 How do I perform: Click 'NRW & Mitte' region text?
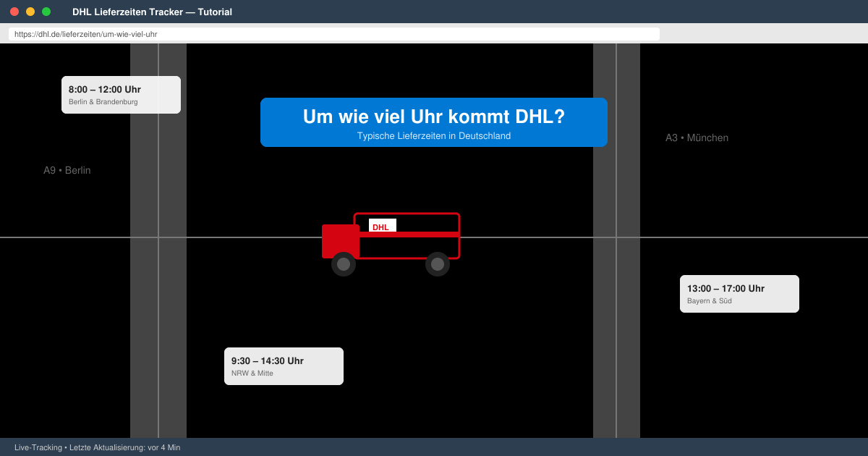252,373
